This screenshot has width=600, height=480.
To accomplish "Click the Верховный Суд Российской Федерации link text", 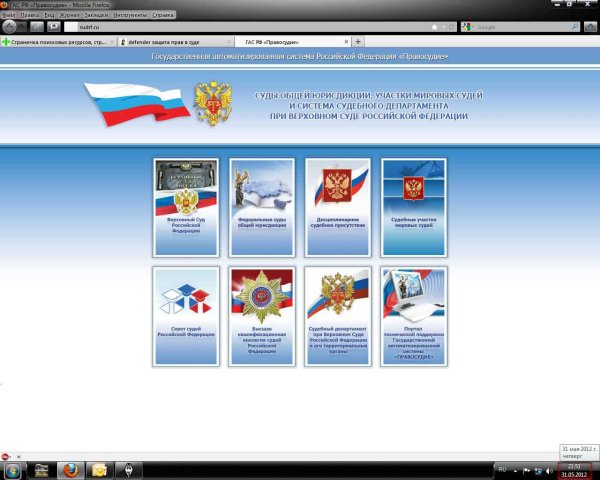I will tap(186, 225).
